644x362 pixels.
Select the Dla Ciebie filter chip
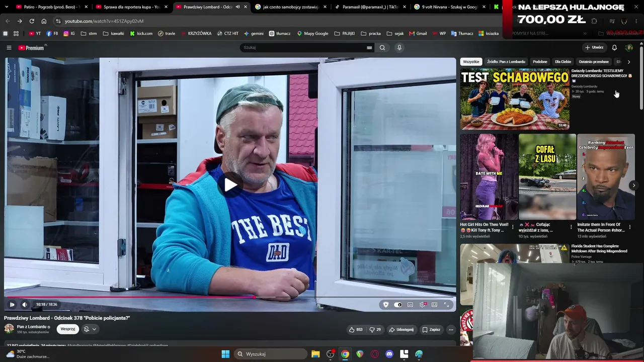[x=563, y=62]
